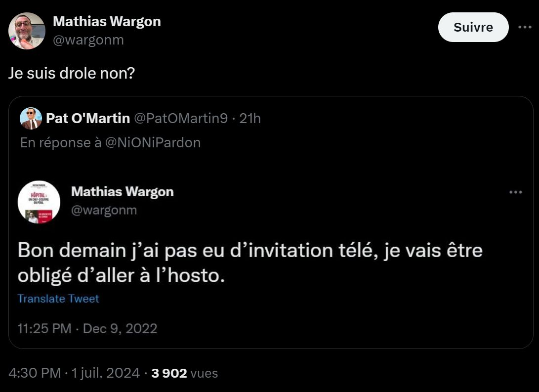Click the 11:25 PM Dec 9, 2022 date
The height and width of the screenshot is (392, 539).
point(87,328)
